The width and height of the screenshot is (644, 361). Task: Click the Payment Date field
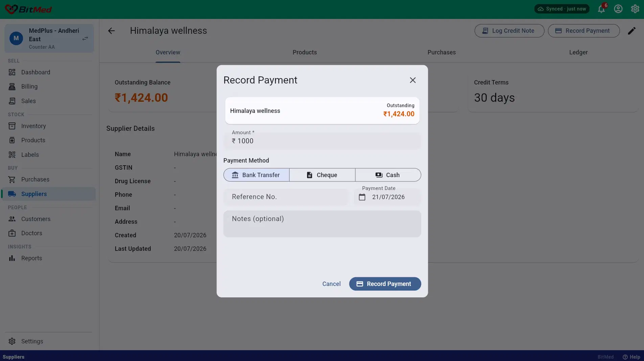point(387,197)
